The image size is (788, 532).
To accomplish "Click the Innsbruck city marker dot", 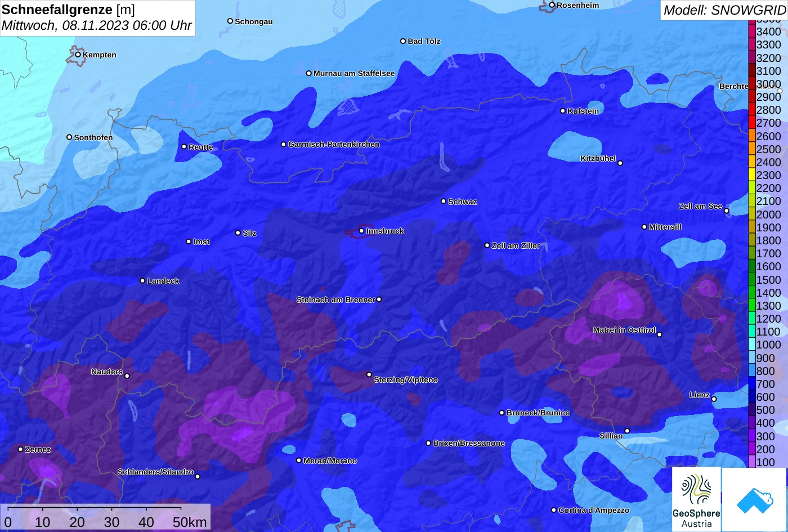I will (x=362, y=231).
